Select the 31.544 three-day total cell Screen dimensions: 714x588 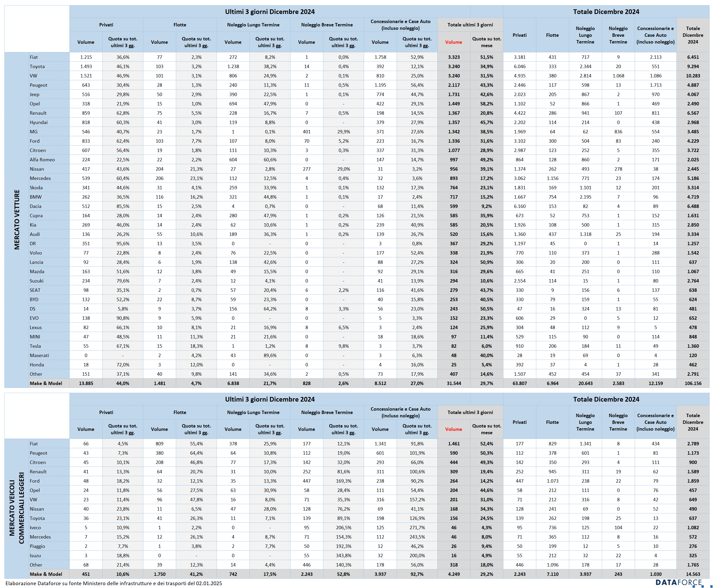coord(454,383)
